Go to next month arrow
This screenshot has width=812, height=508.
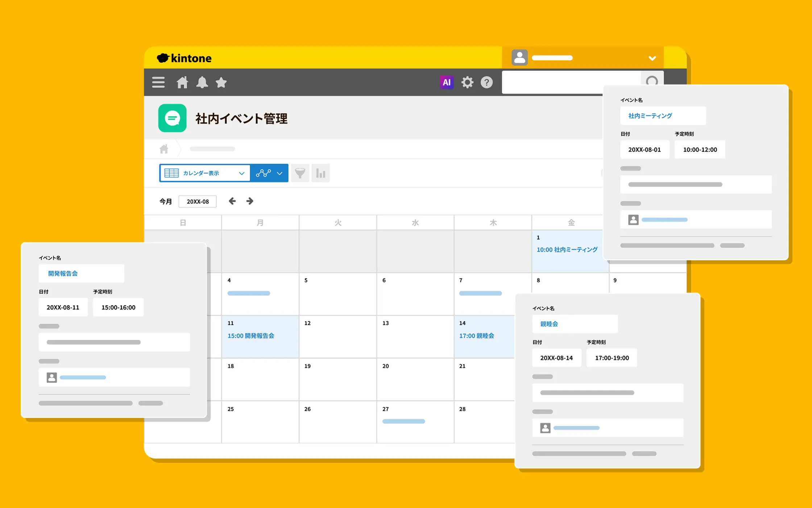click(x=250, y=201)
